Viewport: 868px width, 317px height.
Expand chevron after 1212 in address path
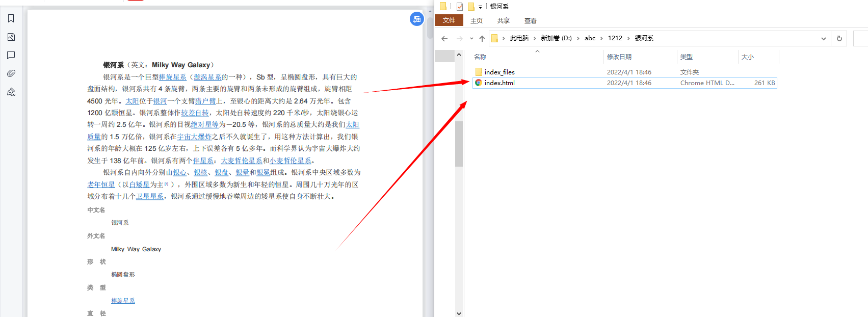[628, 38]
